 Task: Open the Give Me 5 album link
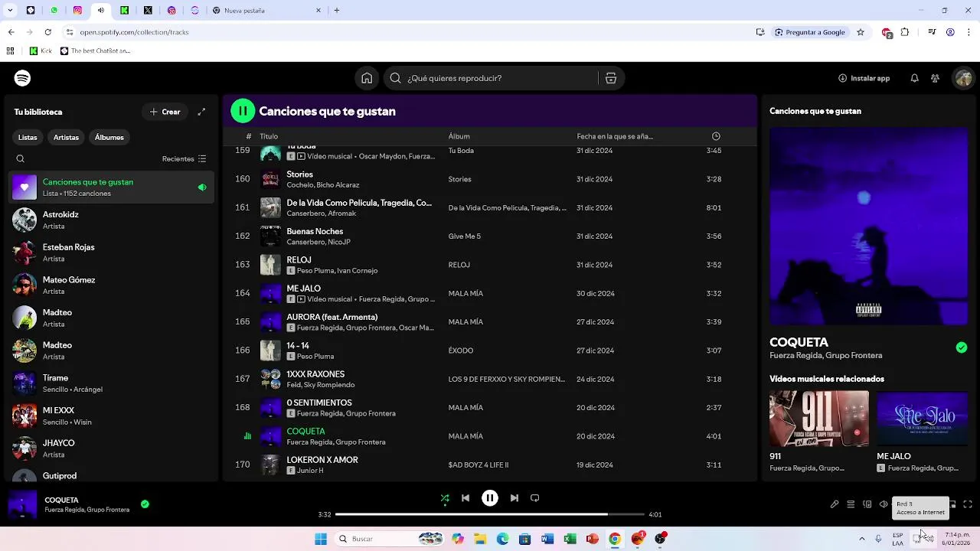tap(465, 236)
